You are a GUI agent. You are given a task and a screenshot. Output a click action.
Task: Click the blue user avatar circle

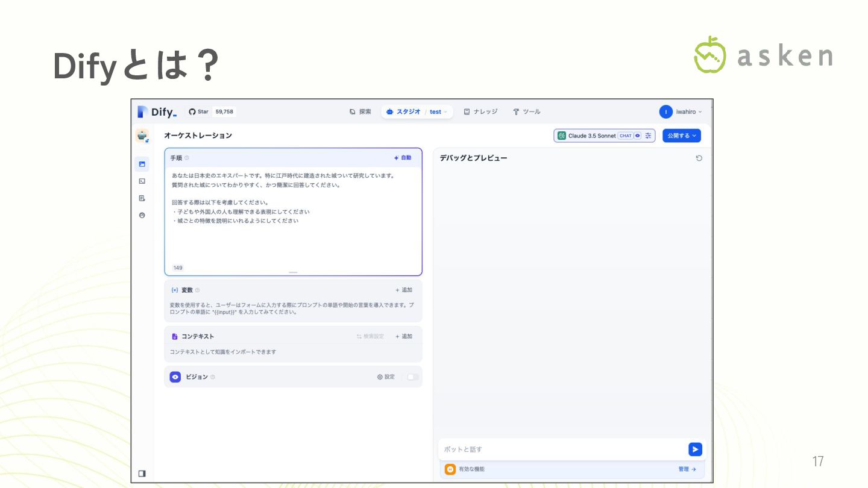click(x=665, y=111)
